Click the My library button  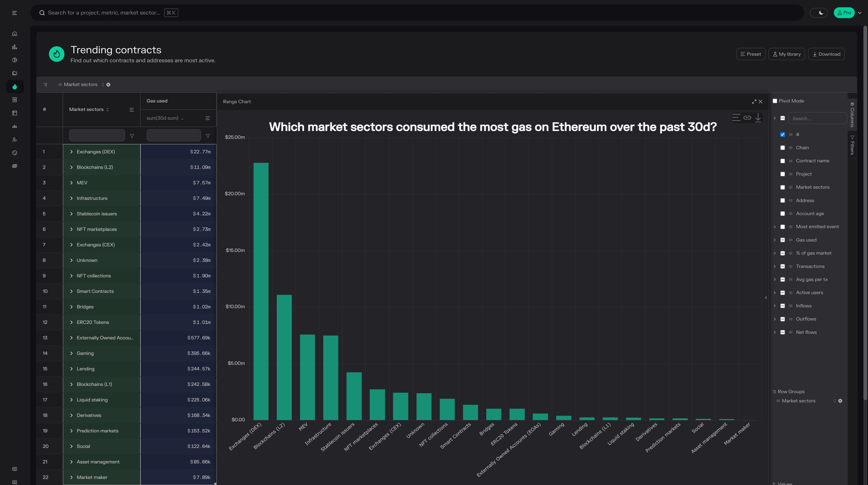pos(786,54)
